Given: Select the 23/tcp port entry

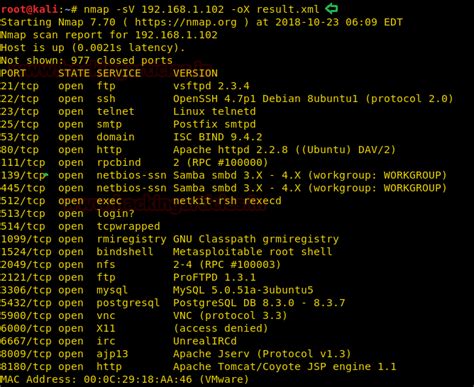Looking at the screenshot, I should click(x=20, y=111).
